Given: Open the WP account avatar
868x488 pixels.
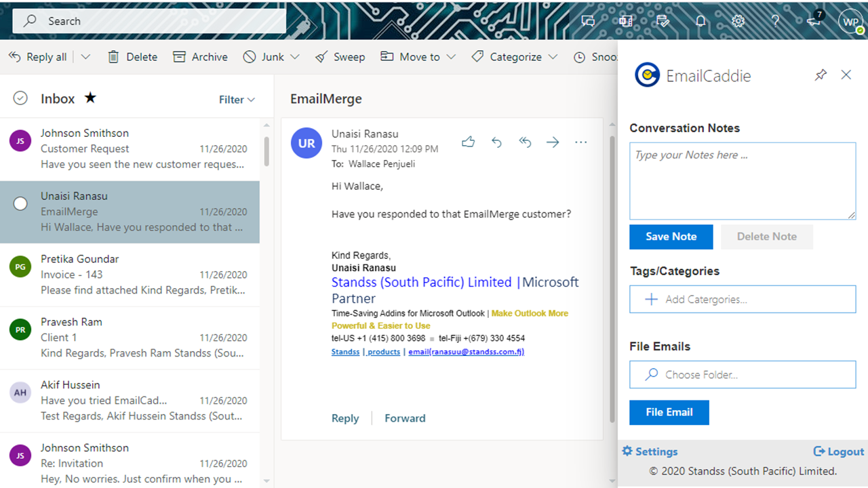Looking at the screenshot, I should pos(850,22).
